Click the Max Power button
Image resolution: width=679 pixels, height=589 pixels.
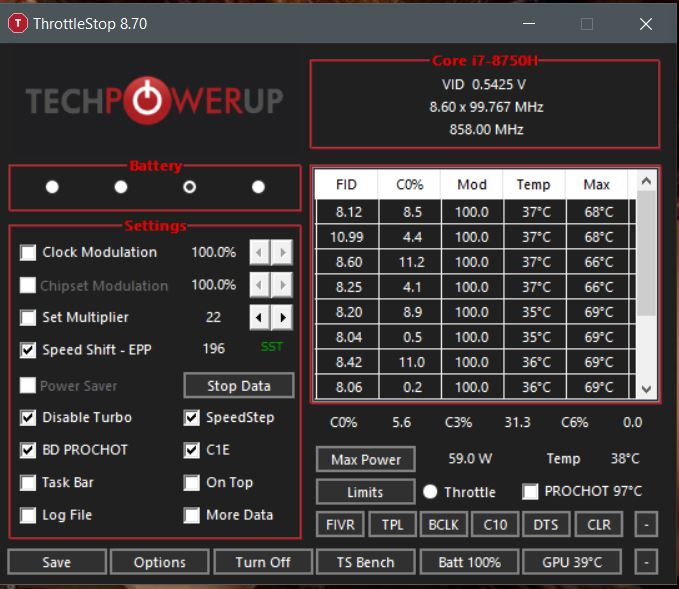(366, 459)
